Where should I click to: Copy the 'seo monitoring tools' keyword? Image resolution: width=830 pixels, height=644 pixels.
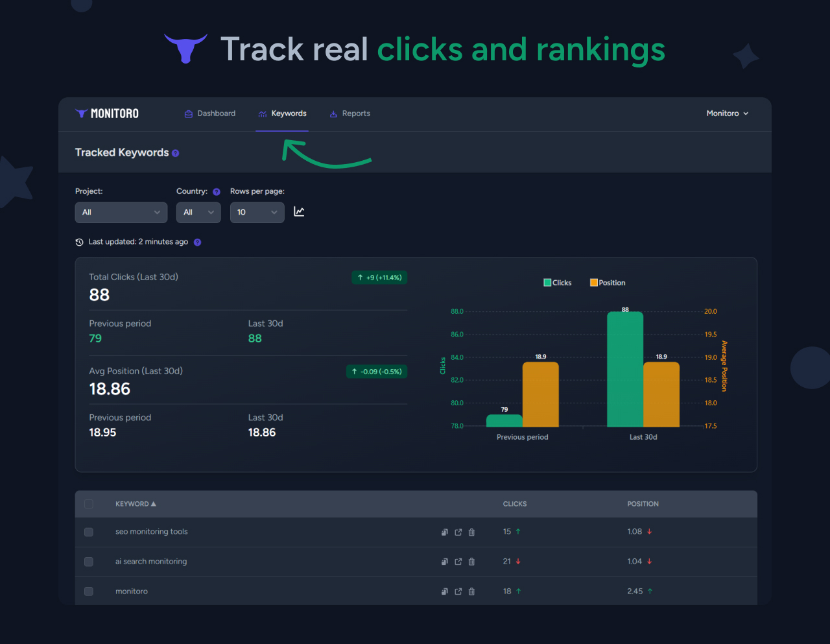[445, 532]
